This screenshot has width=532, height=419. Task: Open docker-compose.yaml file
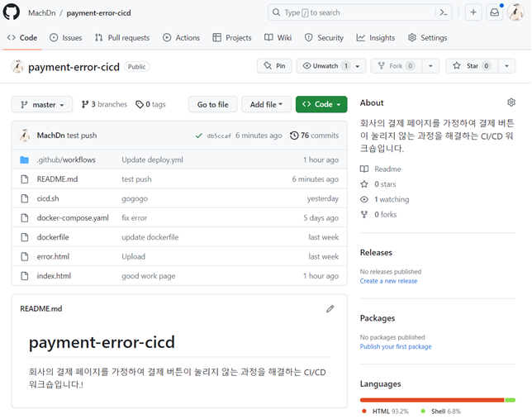[x=73, y=217]
